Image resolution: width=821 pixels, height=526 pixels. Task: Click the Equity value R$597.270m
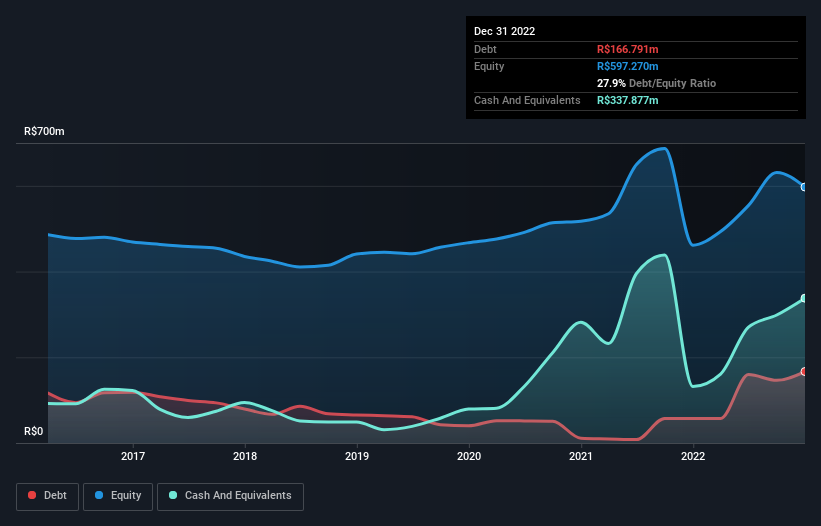tap(628, 66)
